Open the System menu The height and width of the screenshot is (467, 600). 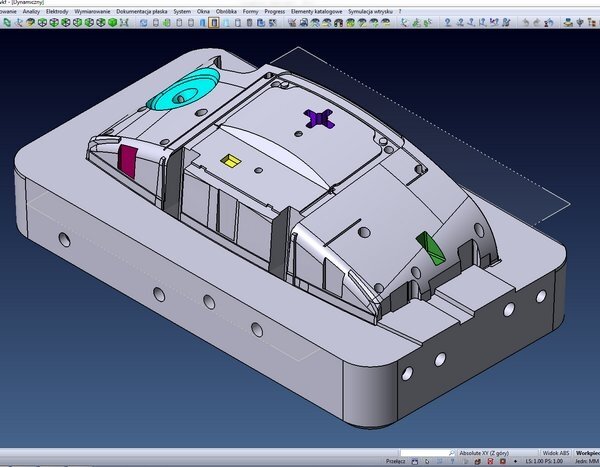[182, 11]
